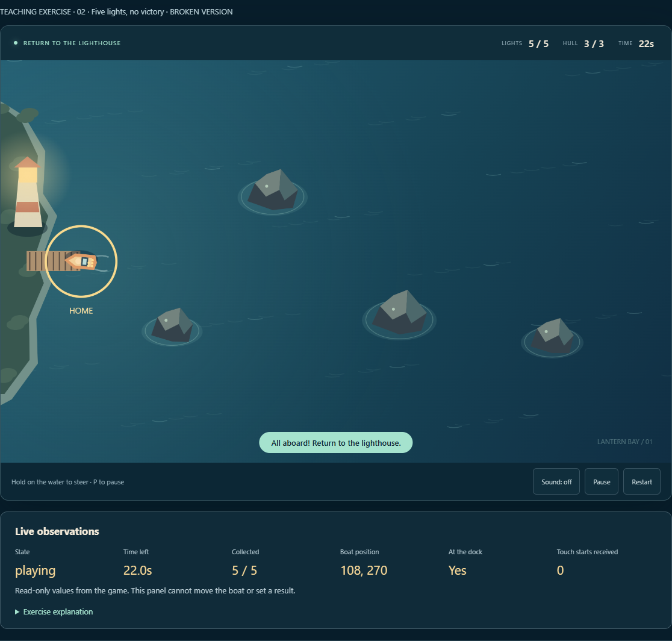Restart the game with the Restart button
The image size is (672, 641).
pos(641,481)
